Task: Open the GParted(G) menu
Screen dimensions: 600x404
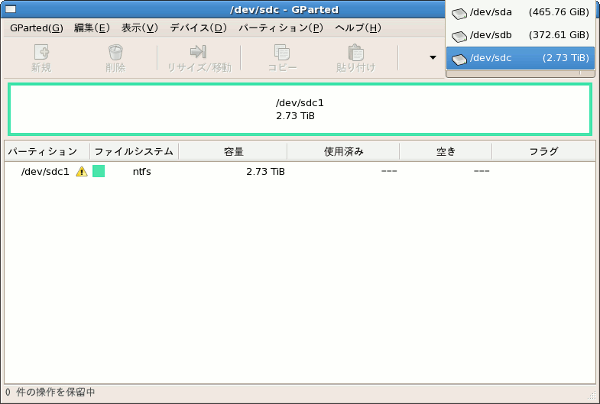Action: [x=36, y=27]
